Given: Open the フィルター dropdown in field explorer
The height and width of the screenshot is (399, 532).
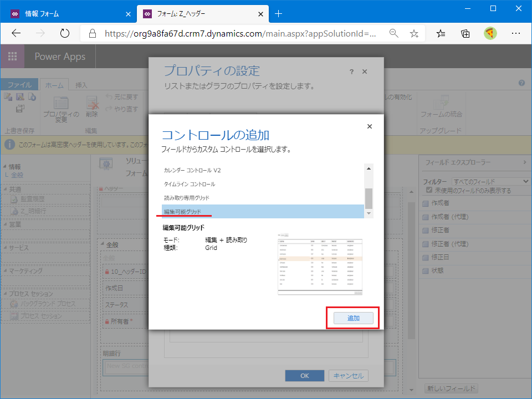Looking at the screenshot, I should 490,182.
